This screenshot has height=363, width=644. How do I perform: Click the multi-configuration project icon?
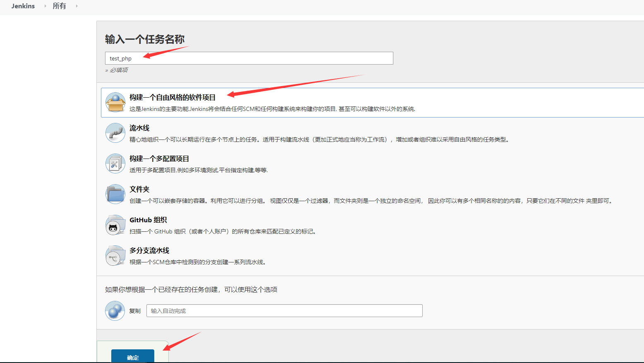[x=115, y=163]
